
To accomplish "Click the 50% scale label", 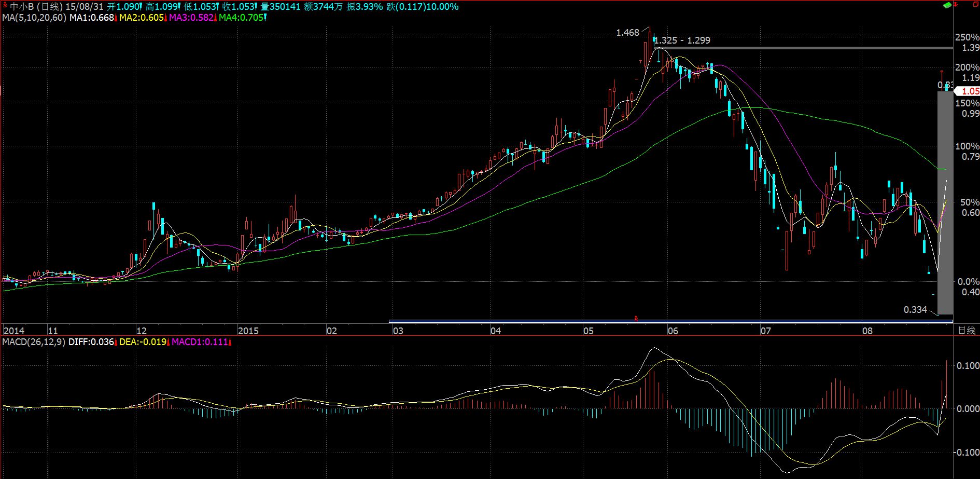I will pyautogui.click(x=970, y=202).
